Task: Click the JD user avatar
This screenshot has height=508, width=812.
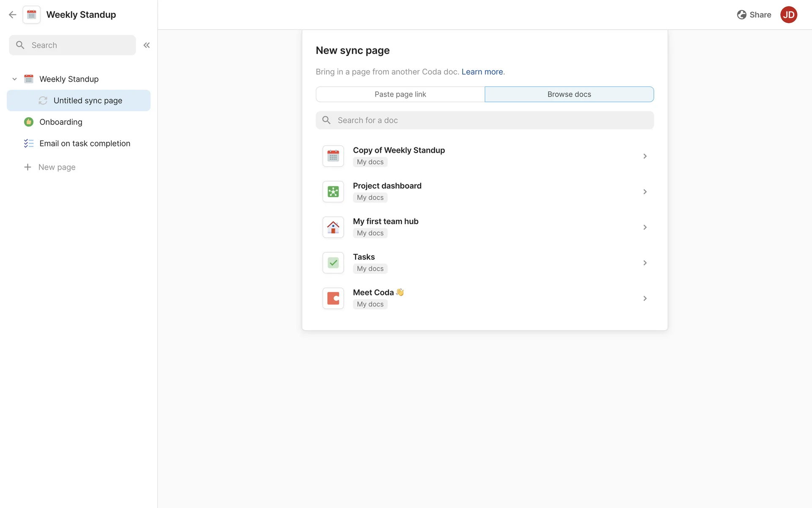Action: 788,15
